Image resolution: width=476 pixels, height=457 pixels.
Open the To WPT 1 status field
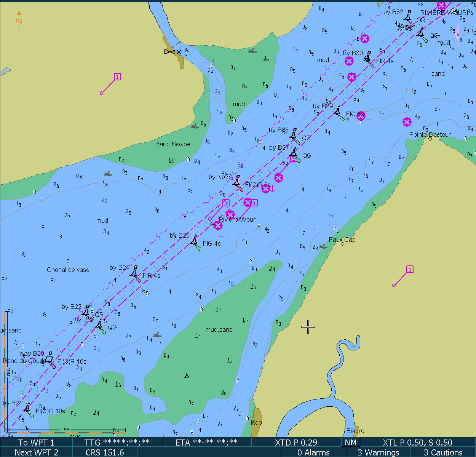click(x=36, y=443)
